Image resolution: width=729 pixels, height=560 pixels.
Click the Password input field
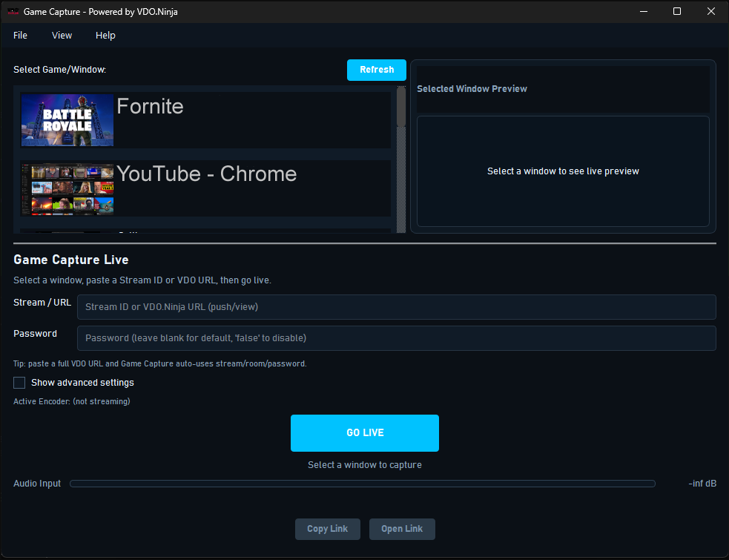397,337
